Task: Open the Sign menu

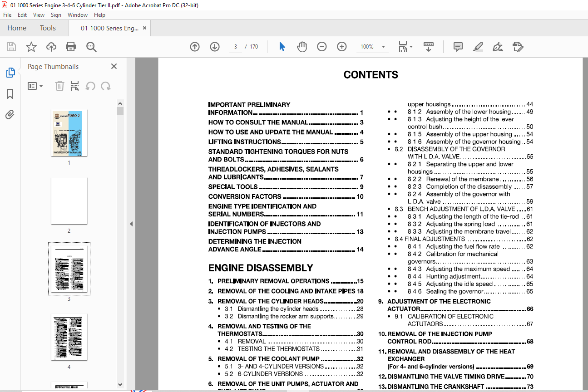Action: [x=56, y=15]
